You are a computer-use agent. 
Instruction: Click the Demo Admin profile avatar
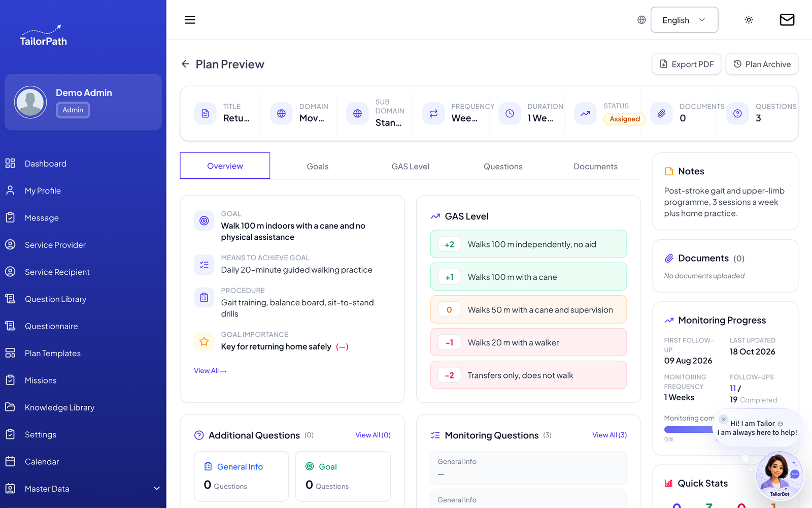[30, 102]
